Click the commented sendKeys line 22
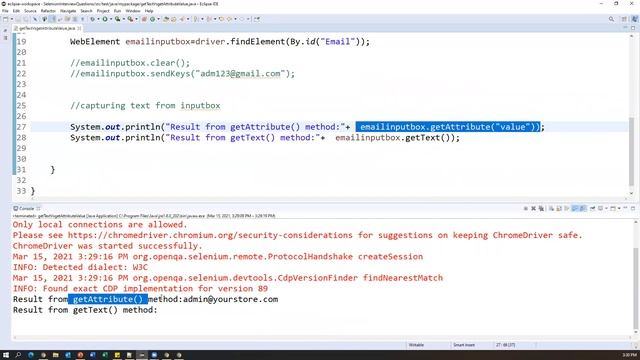 182,74
